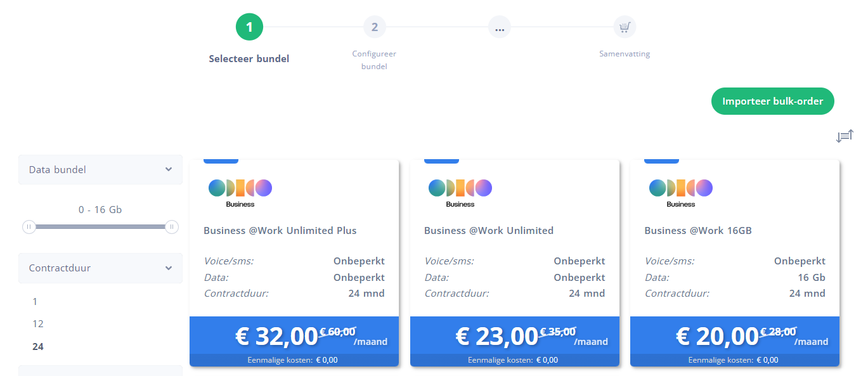Select contract duration 24 months
Viewport: 868px width, 376px height.
click(x=38, y=346)
